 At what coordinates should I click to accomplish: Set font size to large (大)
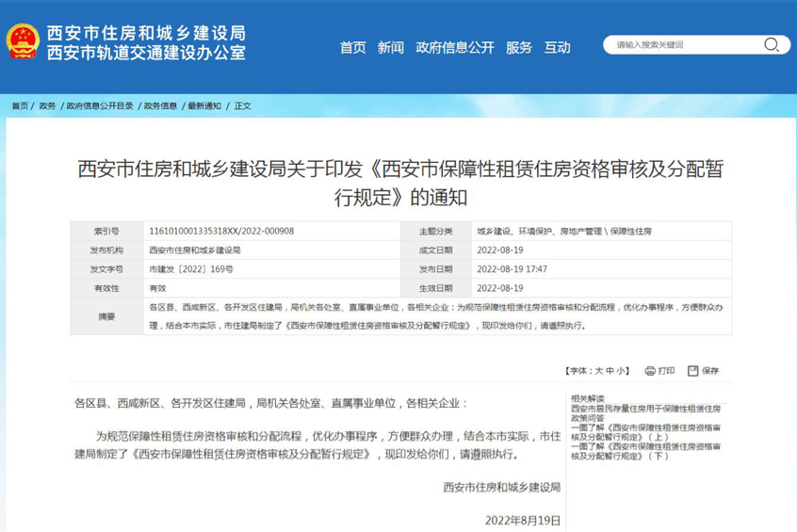[598, 371]
